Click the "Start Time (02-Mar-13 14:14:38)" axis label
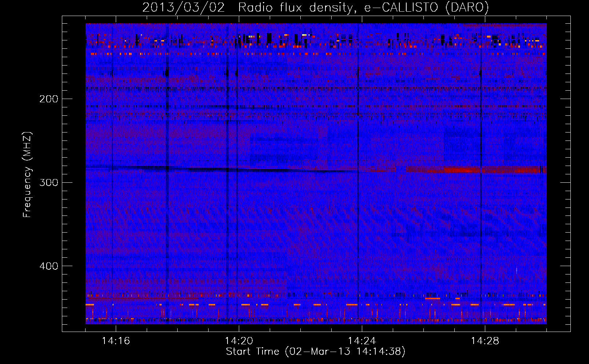 pyautogui.click(x=316, y=352)
